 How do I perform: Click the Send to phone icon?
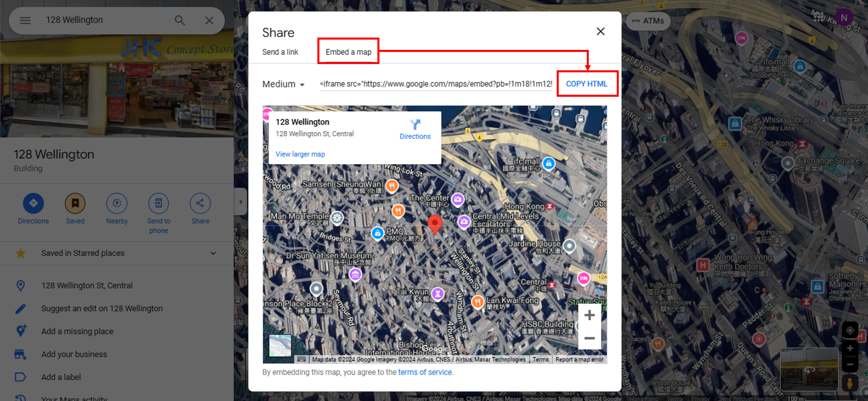point(158,203)
